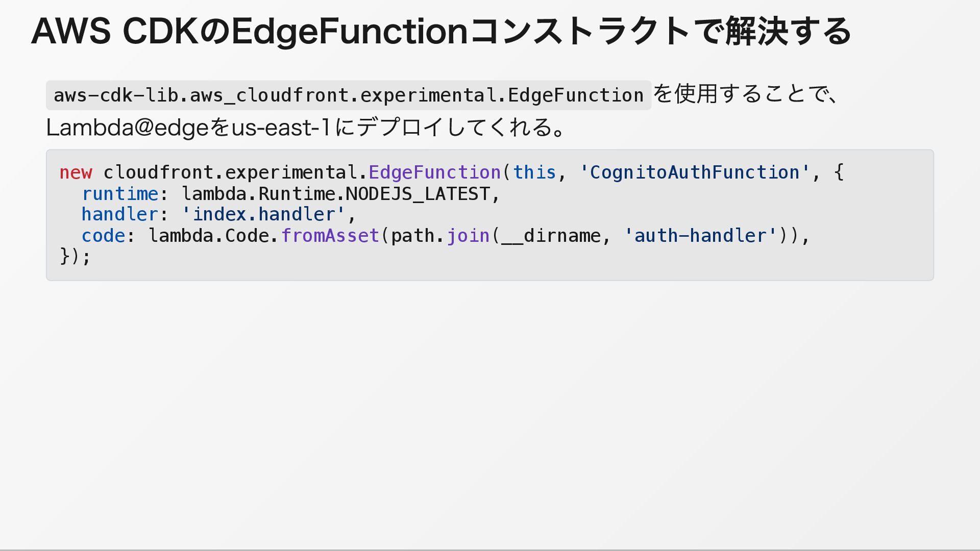
Task: Click the slide progress bar at bottom edge
Action: 490,549
